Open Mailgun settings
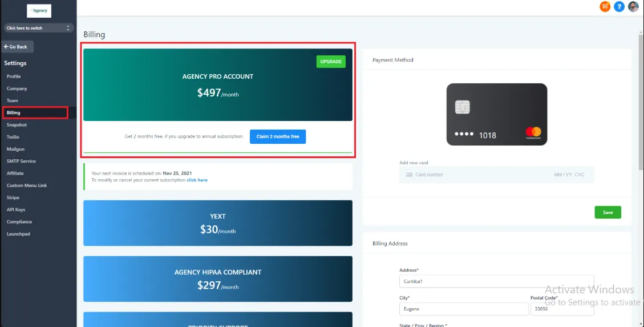 click(x=15, y=149)
